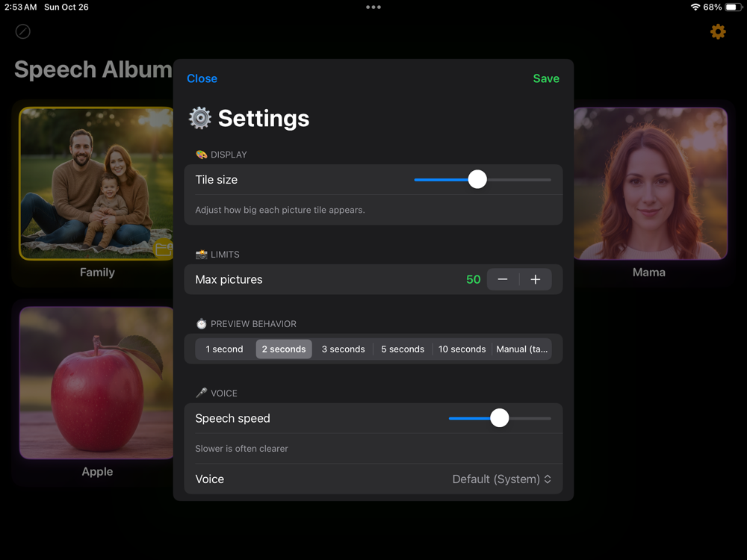Close the Settings panel
Screen dimensions: 747x560
pyautogui.click(x=202, y=78)
